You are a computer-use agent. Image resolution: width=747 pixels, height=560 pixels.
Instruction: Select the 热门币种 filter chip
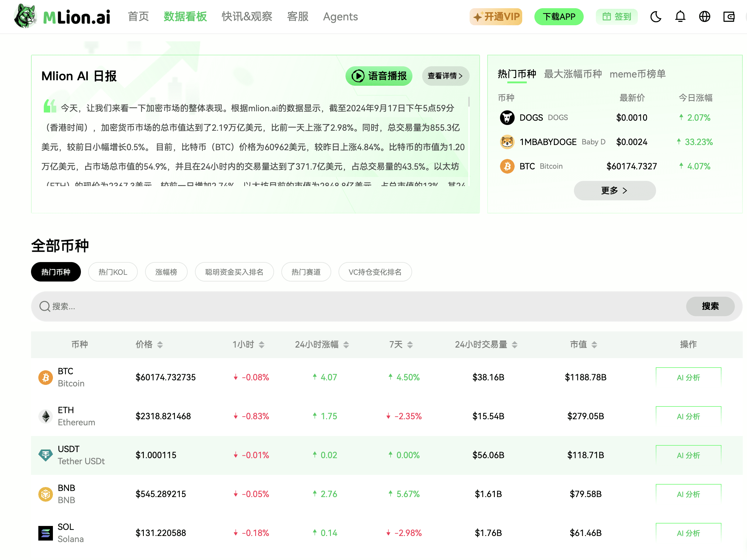(x=56, y=272)
